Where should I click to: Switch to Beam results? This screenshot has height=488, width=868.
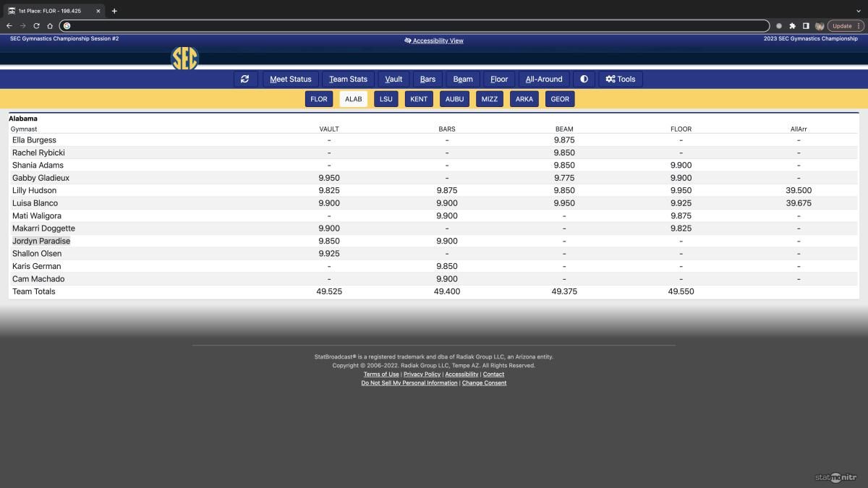(x=463, y=79)
